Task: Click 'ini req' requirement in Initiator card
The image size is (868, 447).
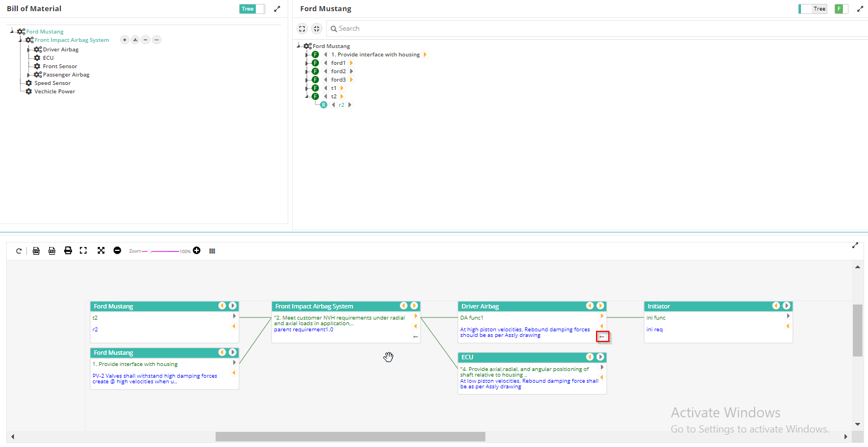Action: tap(655, 330)
